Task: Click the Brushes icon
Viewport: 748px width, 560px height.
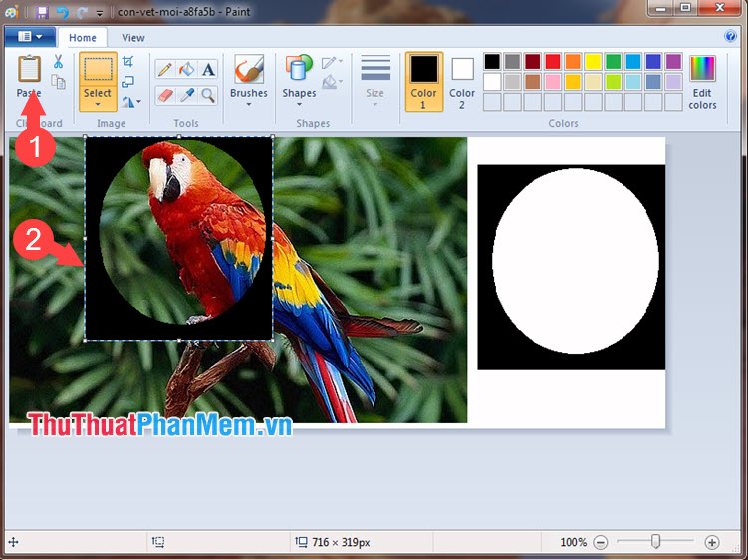Action: 249,69
